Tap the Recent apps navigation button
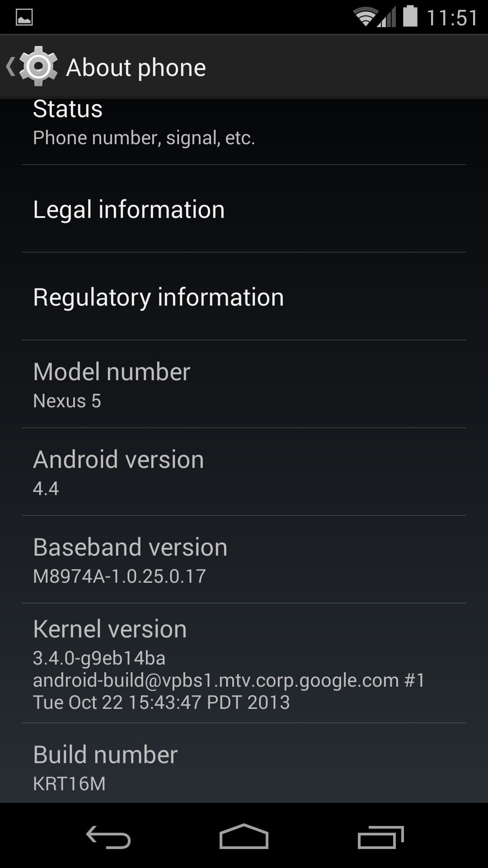The height and width of the screenshot is (868, 488). [x=380, y=837]
